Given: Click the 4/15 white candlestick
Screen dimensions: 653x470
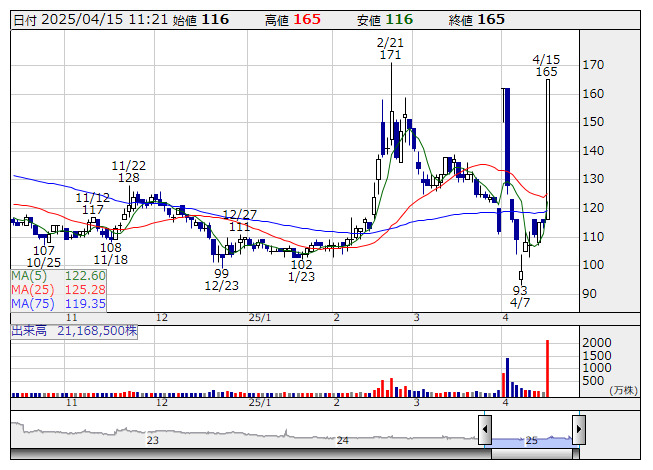Looking at the screenshot, I should pos(548,149).
